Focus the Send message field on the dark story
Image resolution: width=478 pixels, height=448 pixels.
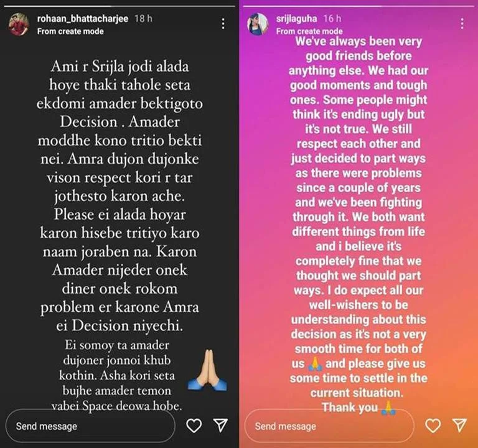tap(90, 426)
